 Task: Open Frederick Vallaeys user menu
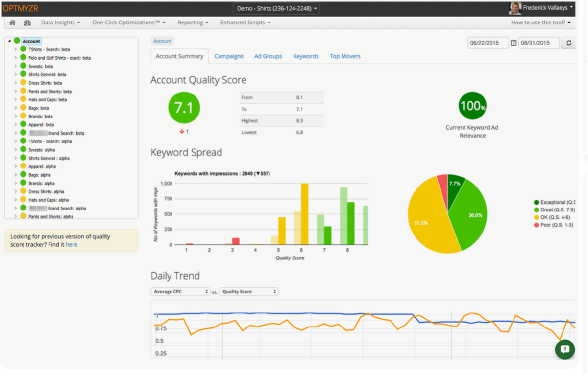click(x=548, y=8)
